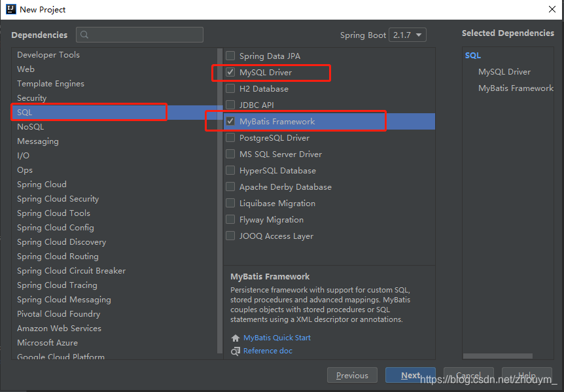This screenshot has width=564, height=392.
Task: Select the NoSQL category
Action: click(30, 126)
